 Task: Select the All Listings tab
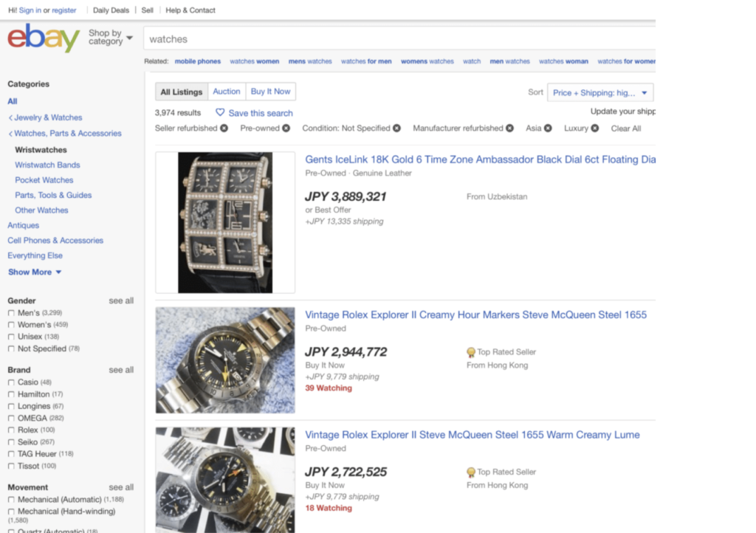coord(182,92)
